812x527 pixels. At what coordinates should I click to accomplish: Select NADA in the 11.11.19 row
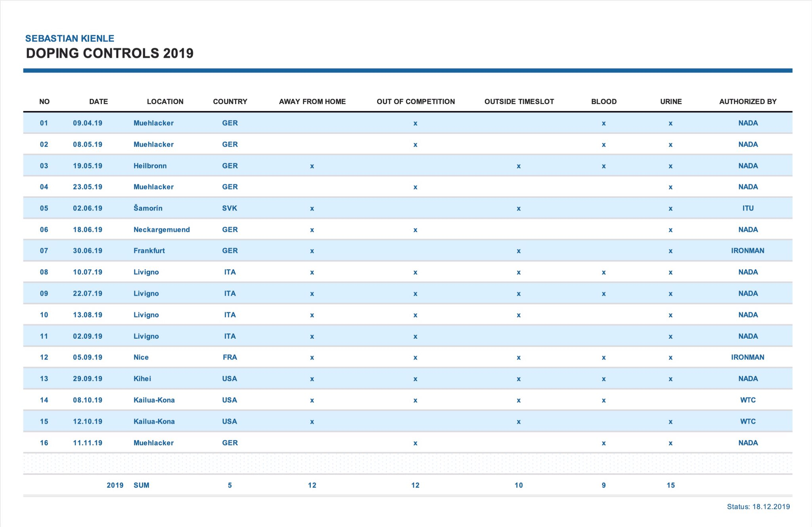point(748,443)
